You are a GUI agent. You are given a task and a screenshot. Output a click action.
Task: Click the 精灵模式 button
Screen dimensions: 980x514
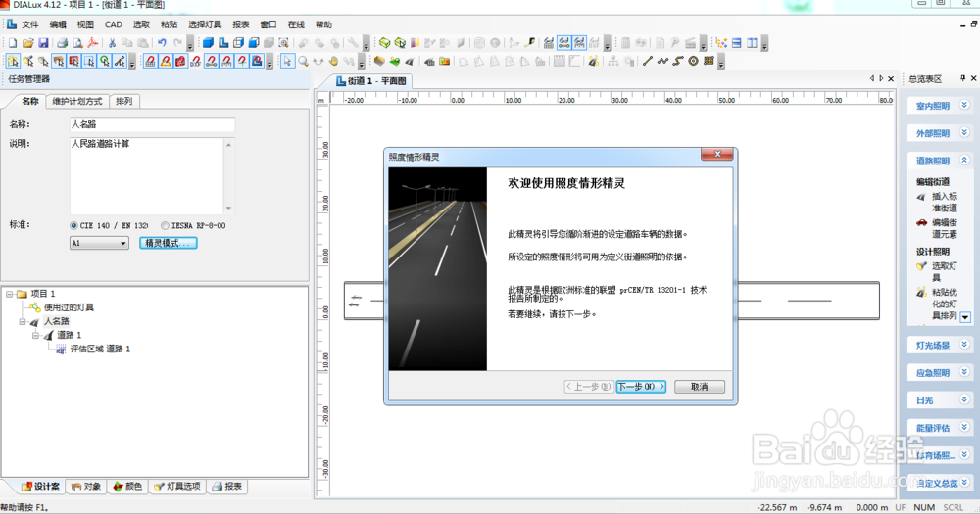[169, 243]
